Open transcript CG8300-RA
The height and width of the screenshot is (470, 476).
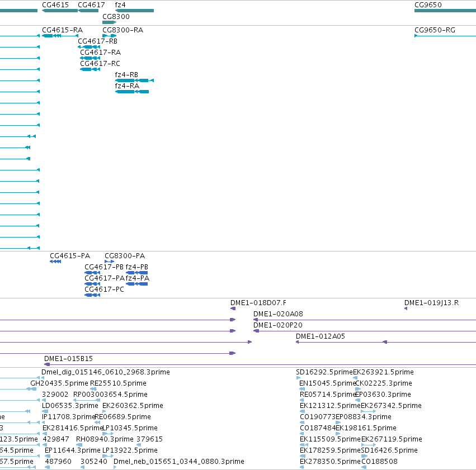click(x=122, y=30)
